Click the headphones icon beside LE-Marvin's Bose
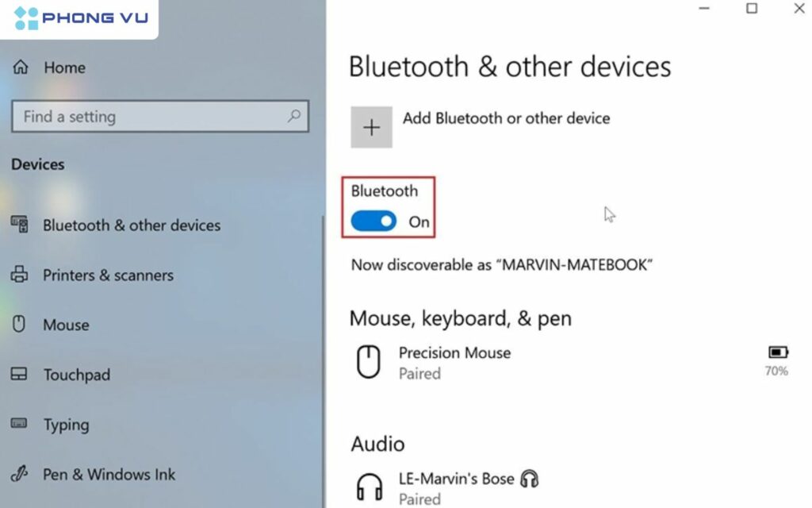Viewport: 812px width, 508px height. click(x=531, y=478)
